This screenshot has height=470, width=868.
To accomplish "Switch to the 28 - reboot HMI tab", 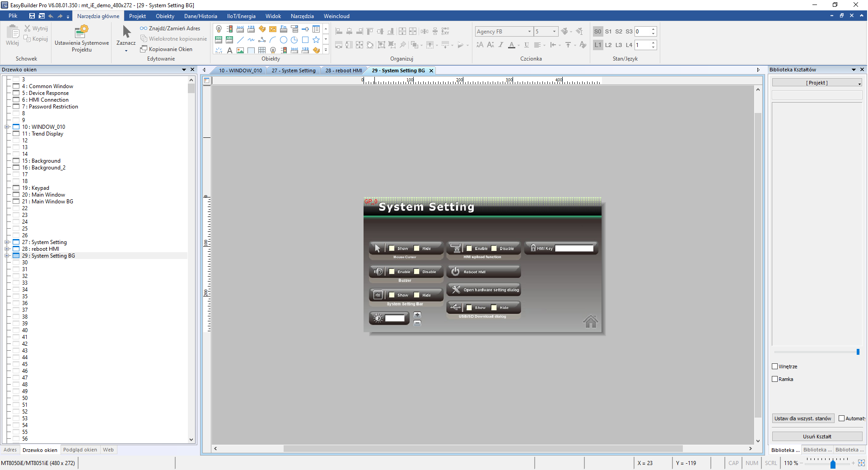I will 343,70.
